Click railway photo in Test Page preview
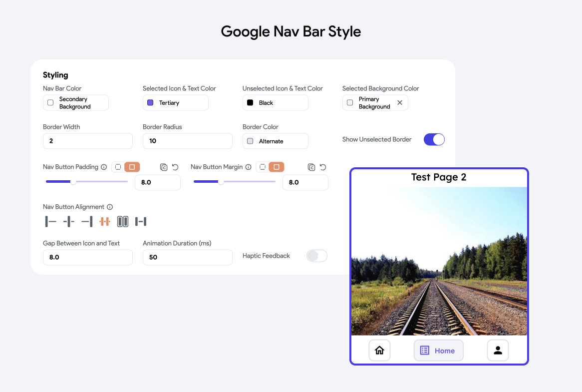 [439, 261]
